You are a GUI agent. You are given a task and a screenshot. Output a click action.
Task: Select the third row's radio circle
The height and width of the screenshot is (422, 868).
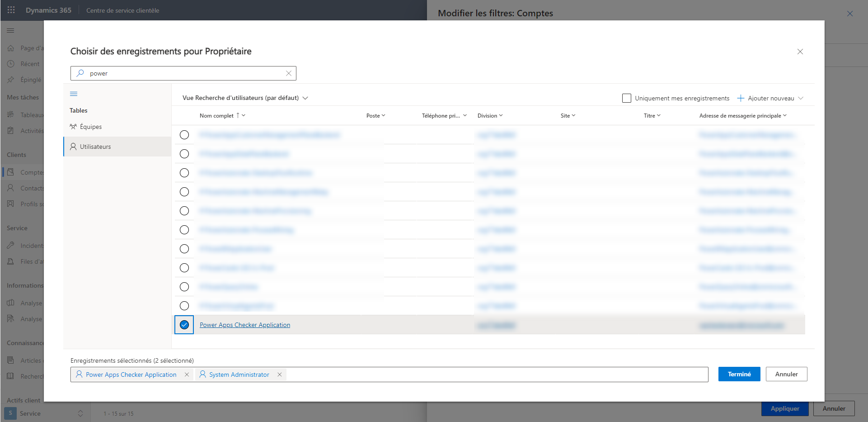184,173
